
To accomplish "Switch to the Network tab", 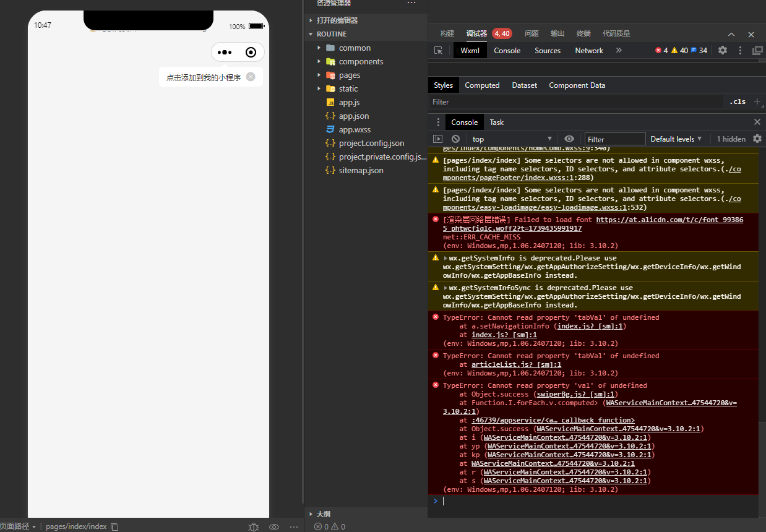I will tap(588, 51).
